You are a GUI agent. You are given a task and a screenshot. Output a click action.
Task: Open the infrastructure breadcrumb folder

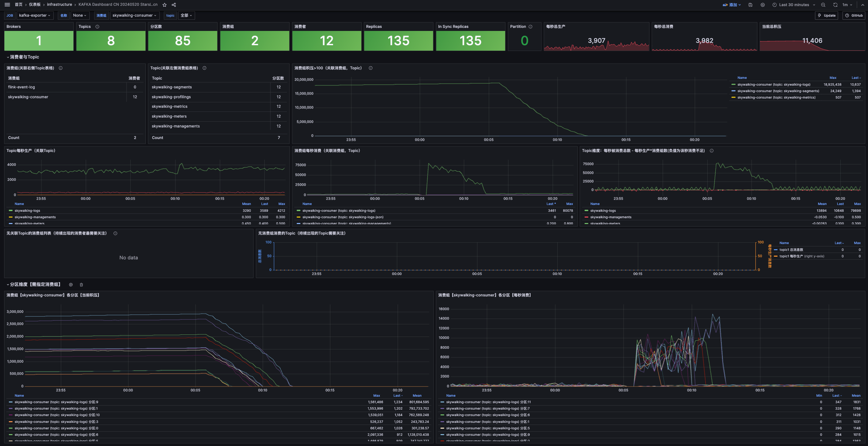pos(59,4)
